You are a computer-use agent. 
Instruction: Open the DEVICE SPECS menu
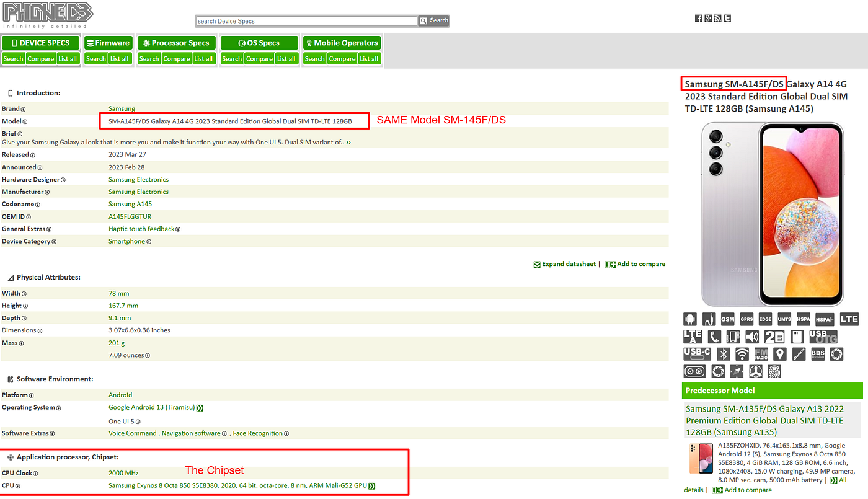40,43
